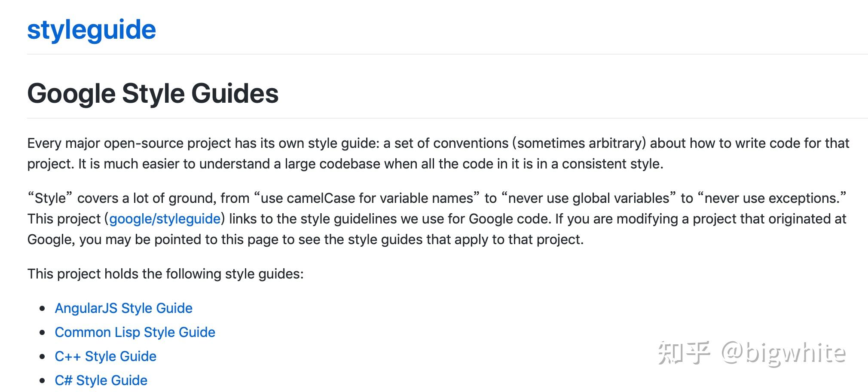This screenshot has width=868, height=392.
Task: Click the @bigwhite watermark text
Action: pos(783,353)
